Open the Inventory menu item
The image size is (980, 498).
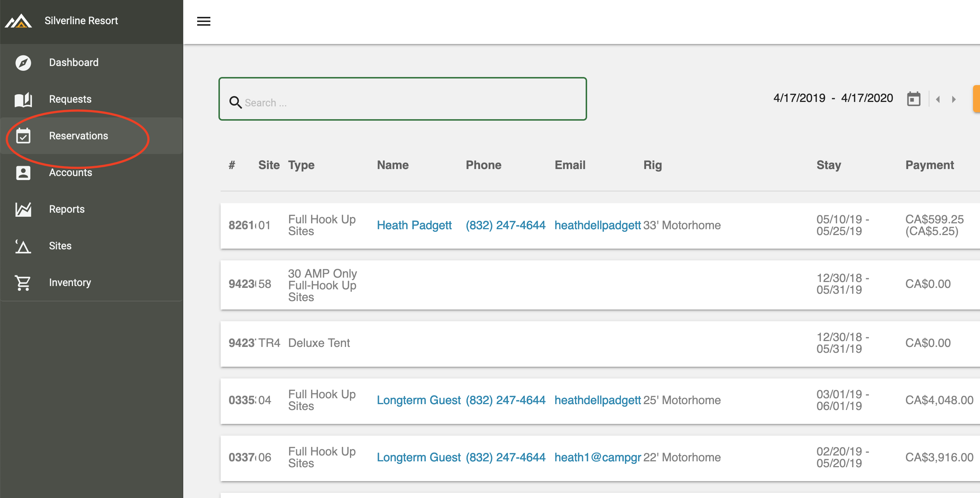click(70, 283)
